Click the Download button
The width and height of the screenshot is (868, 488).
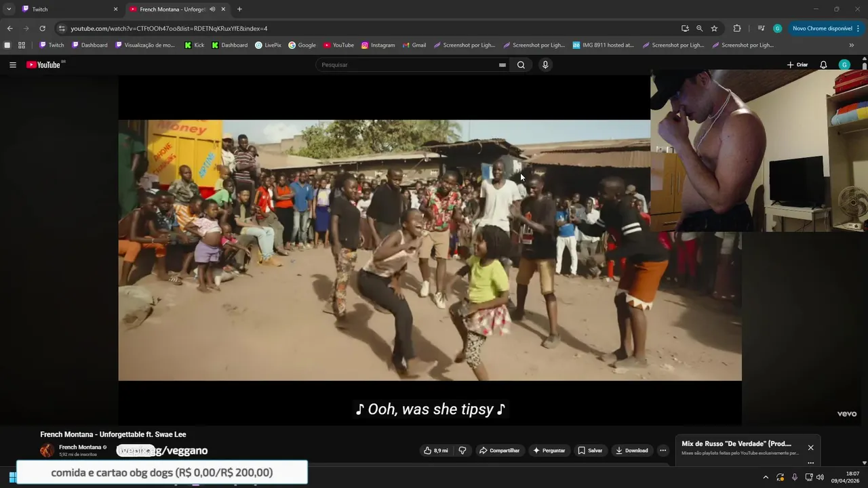631,451
